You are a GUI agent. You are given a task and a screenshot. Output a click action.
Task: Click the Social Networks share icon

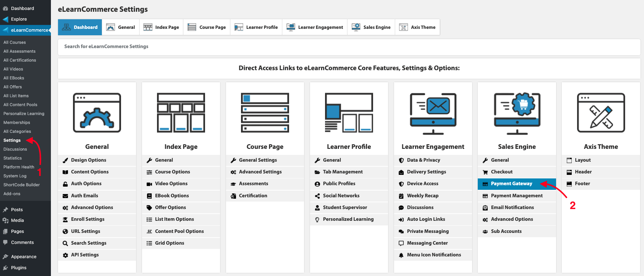[318, 196]
